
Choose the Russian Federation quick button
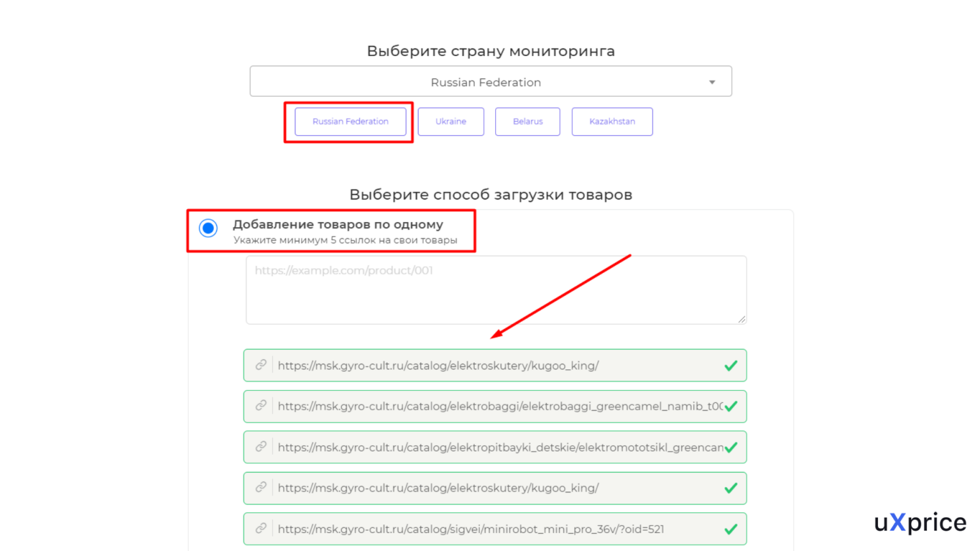(350, 122)
